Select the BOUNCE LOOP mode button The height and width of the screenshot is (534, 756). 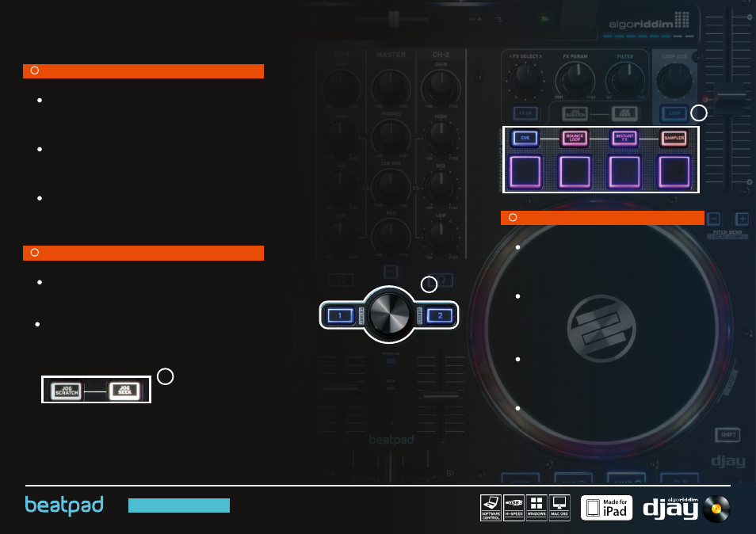tap(575, 138)
